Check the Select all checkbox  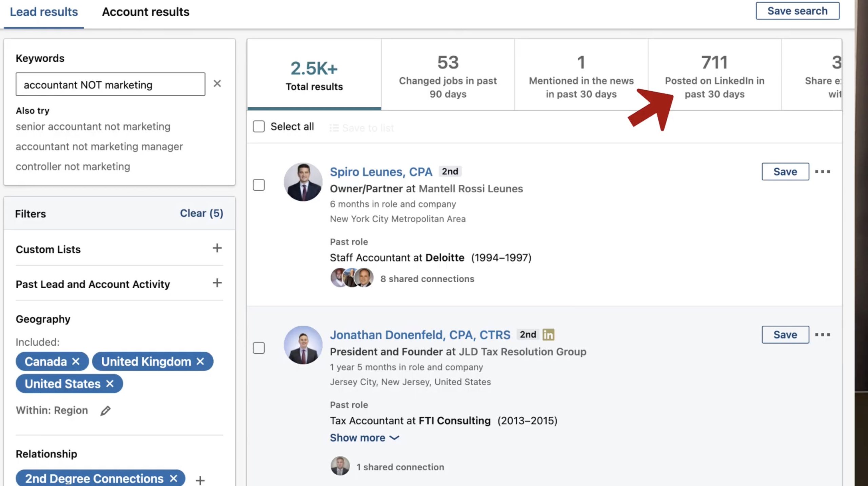[259, 127]
